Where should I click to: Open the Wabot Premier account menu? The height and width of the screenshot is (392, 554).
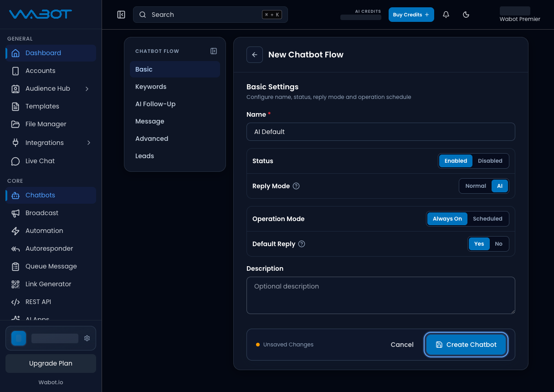520,15
